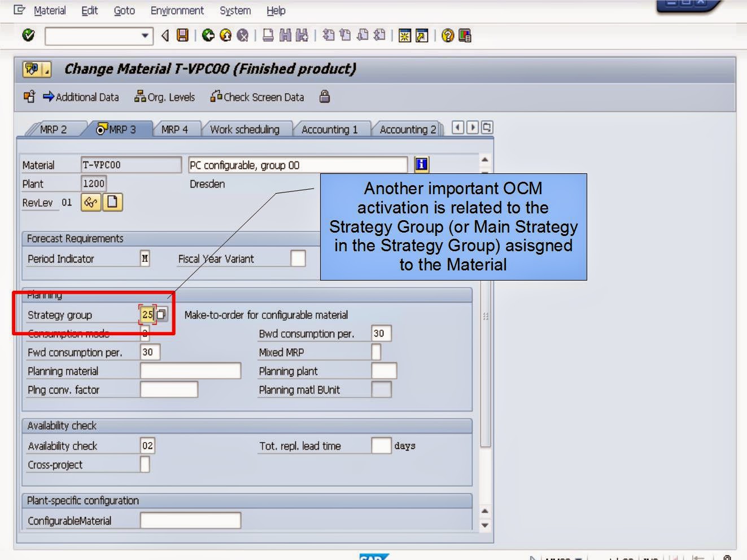Image resolution: width=747 pixels, height=560 pixels.
Task: Expand the command field dropdown
Action: 145,36
